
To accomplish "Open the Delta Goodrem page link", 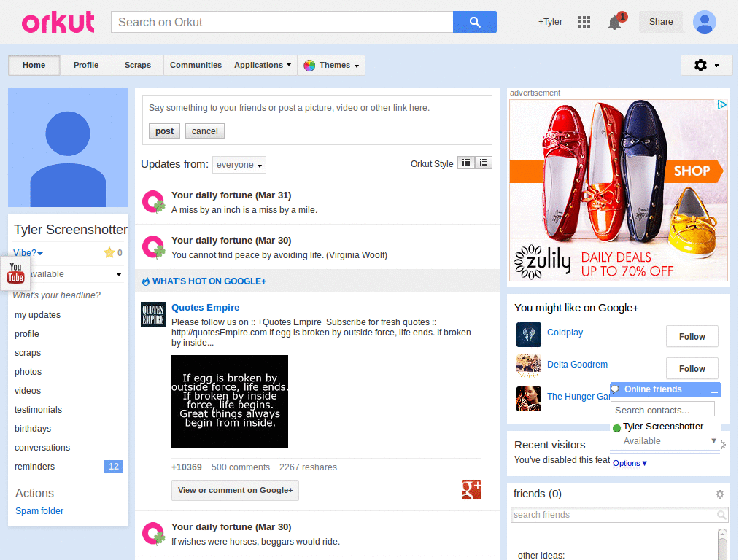I will (x=577, y=365).
